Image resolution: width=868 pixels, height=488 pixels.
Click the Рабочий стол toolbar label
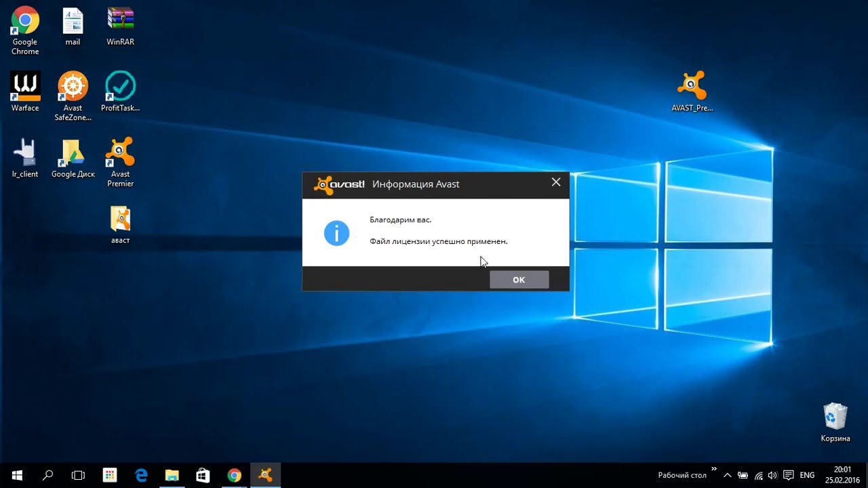tap(682, 476)
